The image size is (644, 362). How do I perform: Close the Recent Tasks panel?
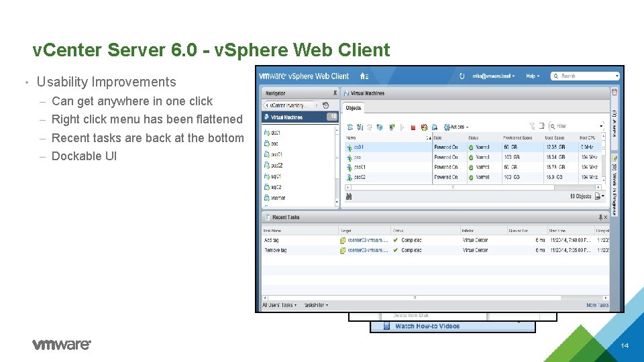tap(606, 217)
